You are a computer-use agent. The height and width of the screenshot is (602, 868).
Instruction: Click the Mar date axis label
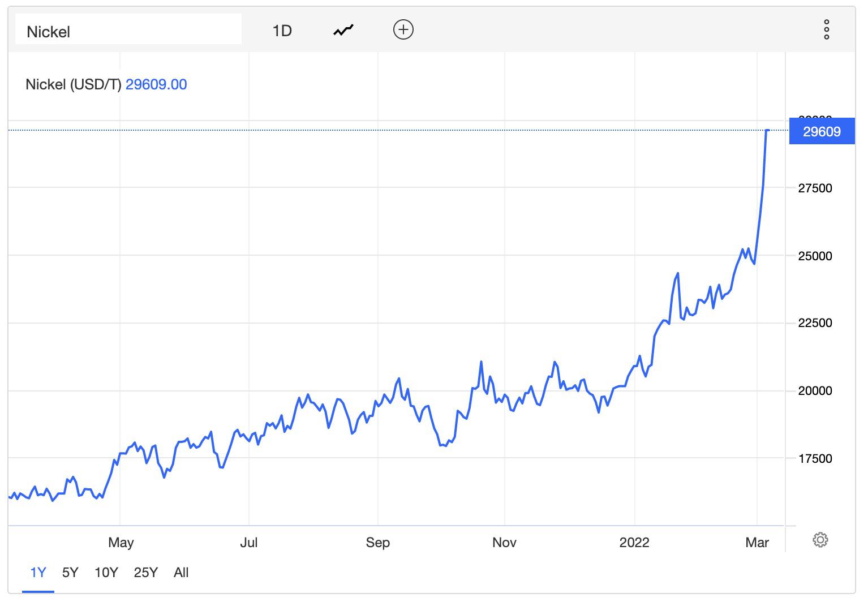pyautogui.click(x=757, y=543)
